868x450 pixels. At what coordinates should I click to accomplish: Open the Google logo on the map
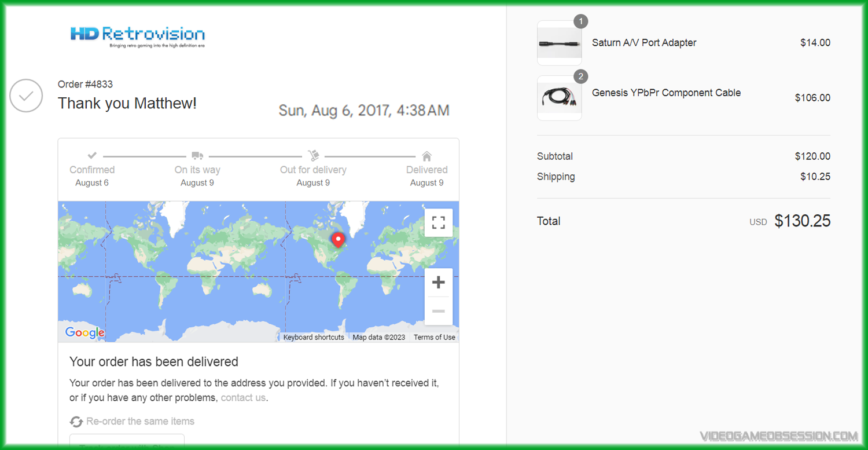coord(84,332)
